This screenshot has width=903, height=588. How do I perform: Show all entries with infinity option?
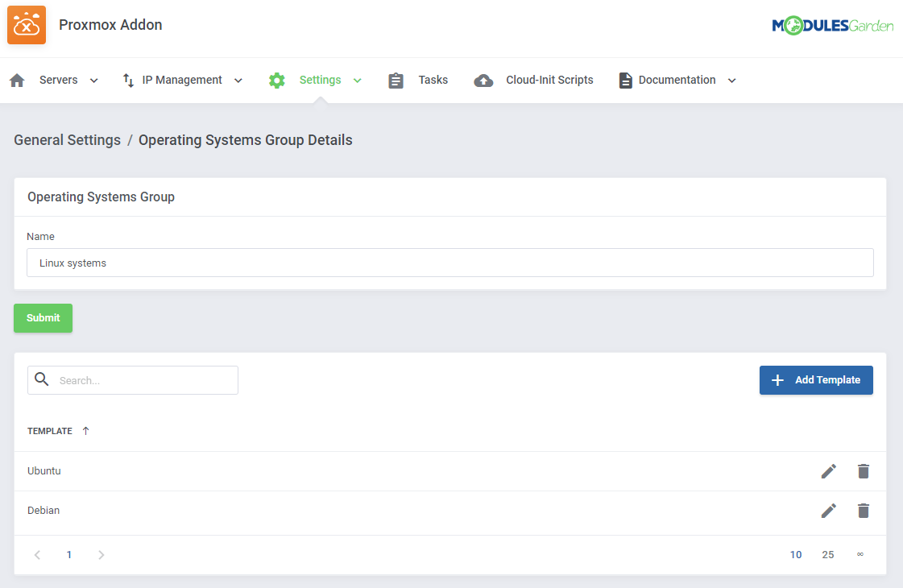point(860,554)
